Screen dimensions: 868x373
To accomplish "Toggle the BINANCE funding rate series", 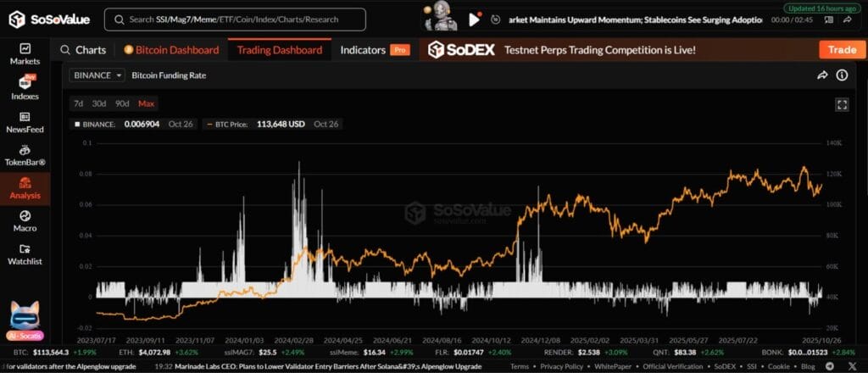I will coord(93,124).
